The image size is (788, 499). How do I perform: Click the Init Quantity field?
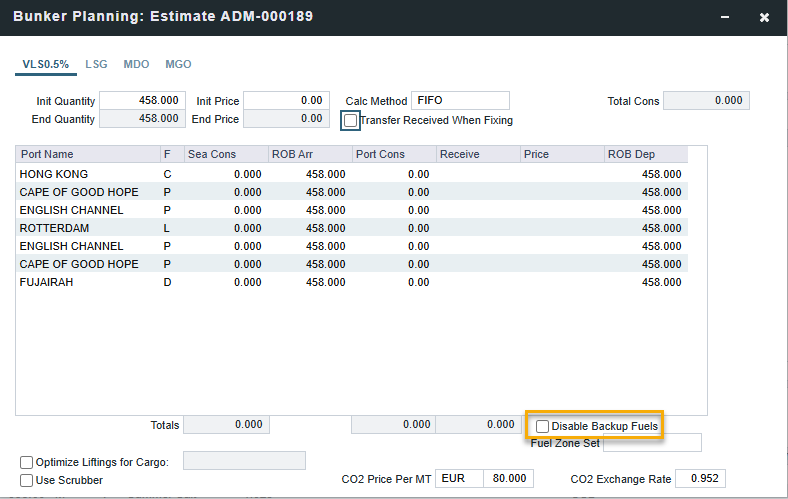(142, 101)
